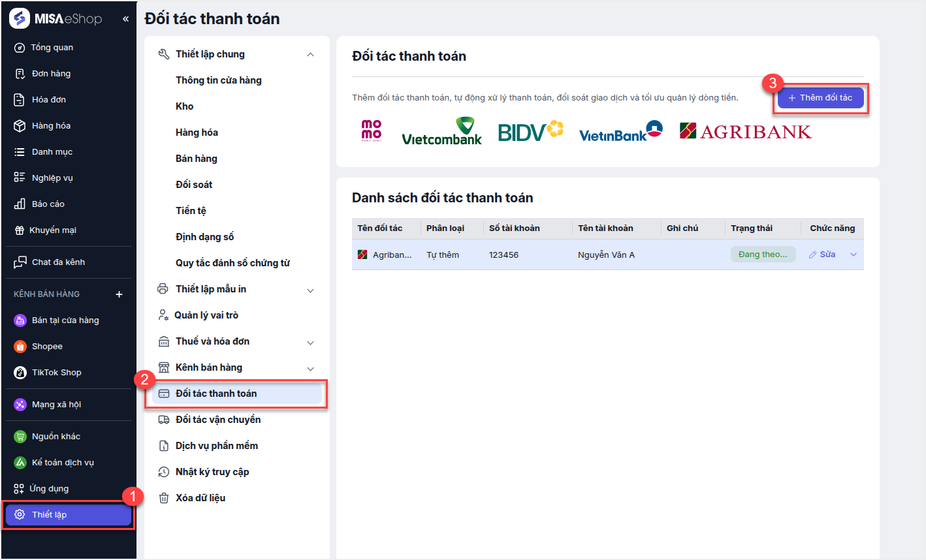The image size is (926, 560).
Task: Open the Bán hàng settings page
Action: (197, 159)
